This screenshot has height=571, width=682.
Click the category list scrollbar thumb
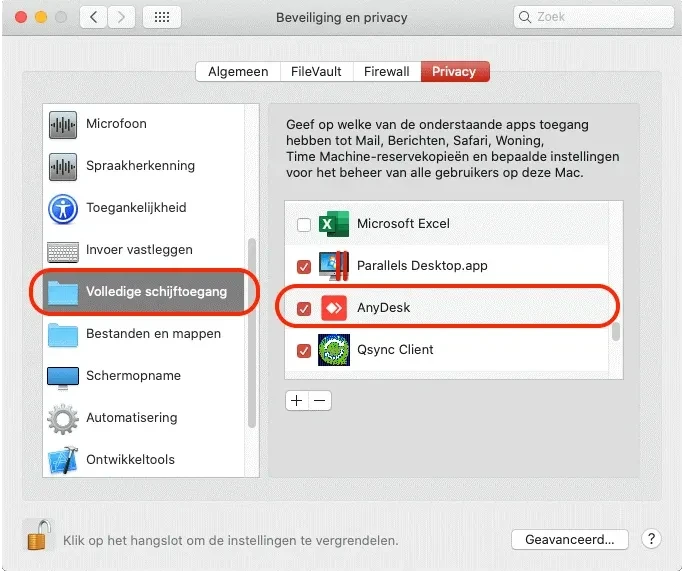pos(251,333)
